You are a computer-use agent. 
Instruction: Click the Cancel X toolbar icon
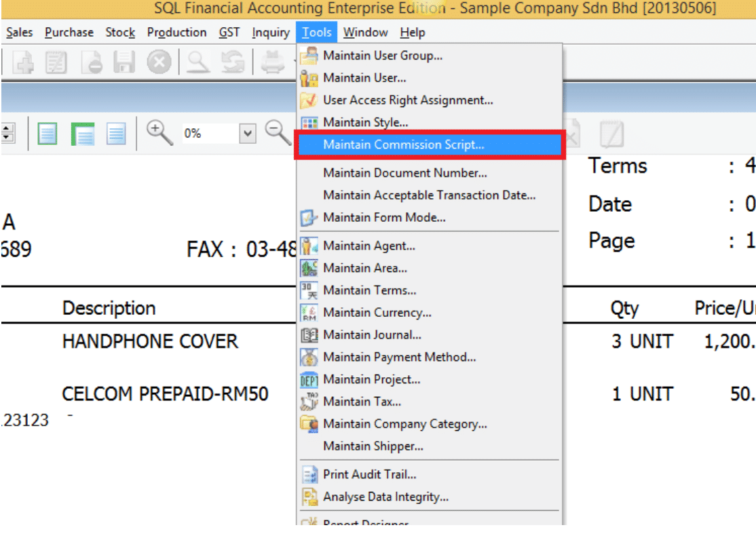159,62
